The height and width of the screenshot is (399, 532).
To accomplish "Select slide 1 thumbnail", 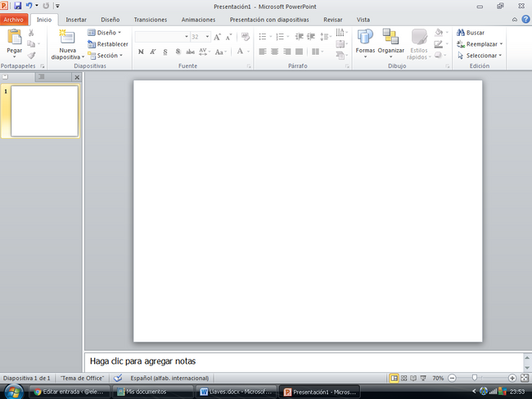I will (x=44, y=111).
